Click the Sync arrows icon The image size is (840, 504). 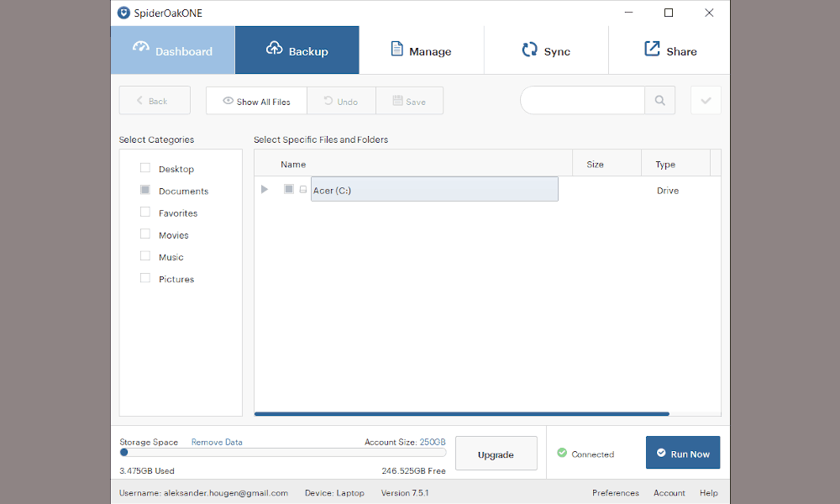529,50
